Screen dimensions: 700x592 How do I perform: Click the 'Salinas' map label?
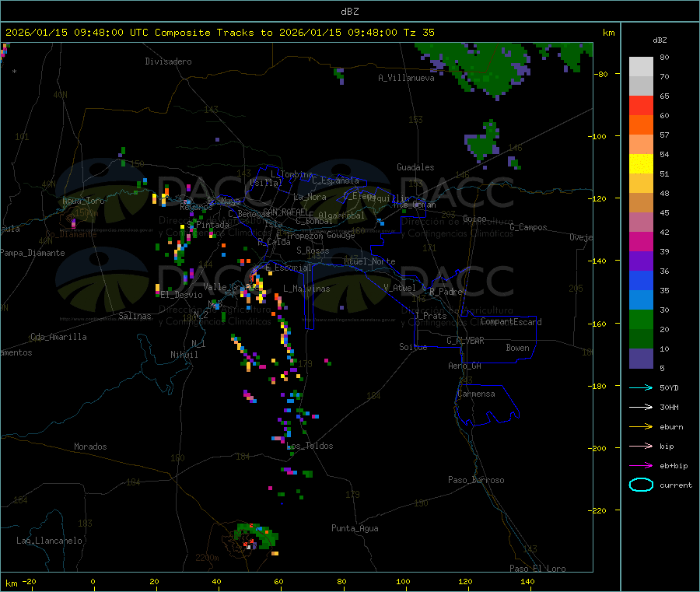pyautogui.click(x=135, y=316)
